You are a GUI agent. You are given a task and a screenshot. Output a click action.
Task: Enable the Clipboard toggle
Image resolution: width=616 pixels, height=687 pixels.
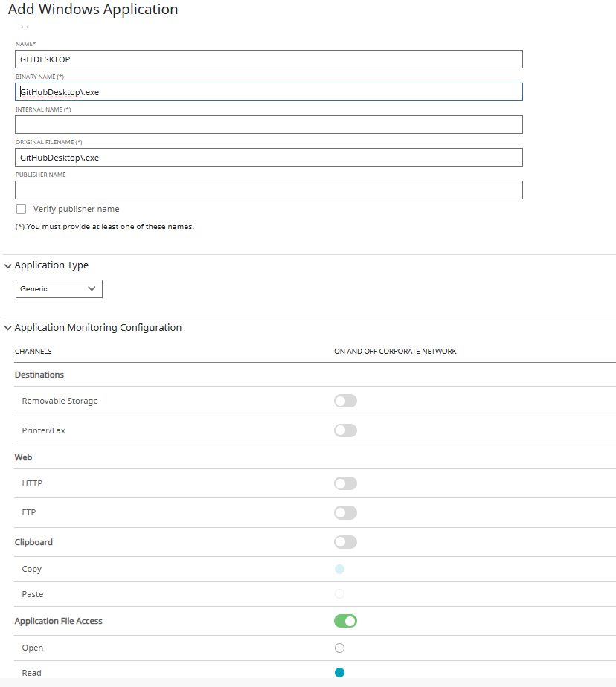(x=345, y=542)
